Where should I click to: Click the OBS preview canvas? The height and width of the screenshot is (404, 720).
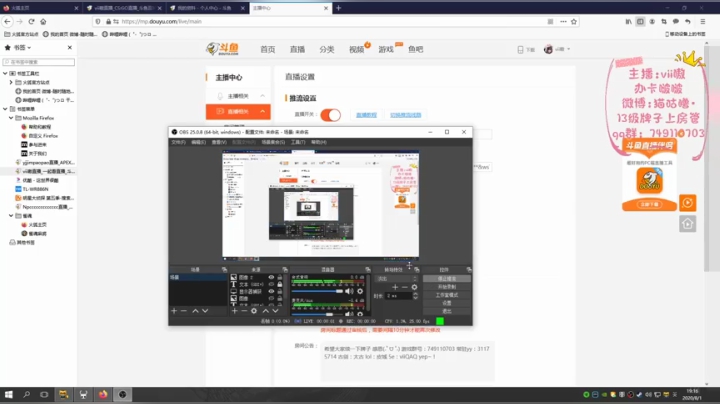(321, 204)
